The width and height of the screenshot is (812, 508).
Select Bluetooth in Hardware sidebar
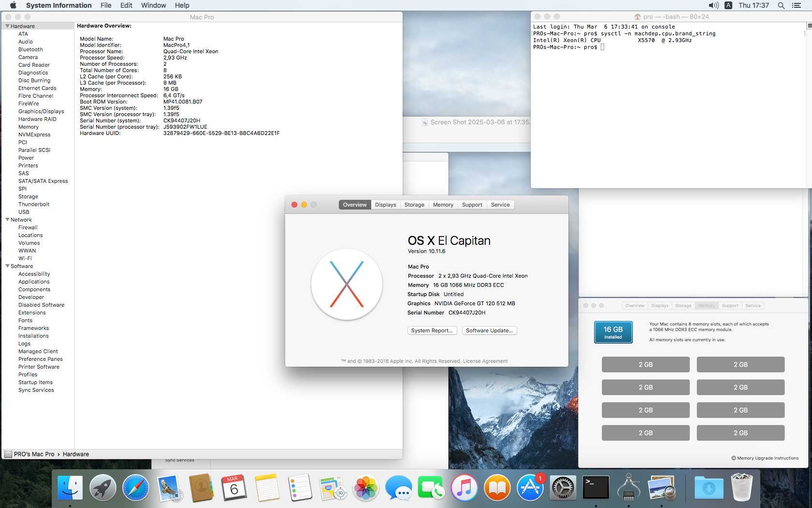point(30,49)
